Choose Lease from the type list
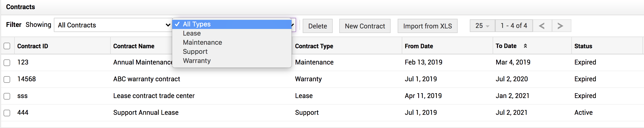644x128 pixels. (192, 33)
